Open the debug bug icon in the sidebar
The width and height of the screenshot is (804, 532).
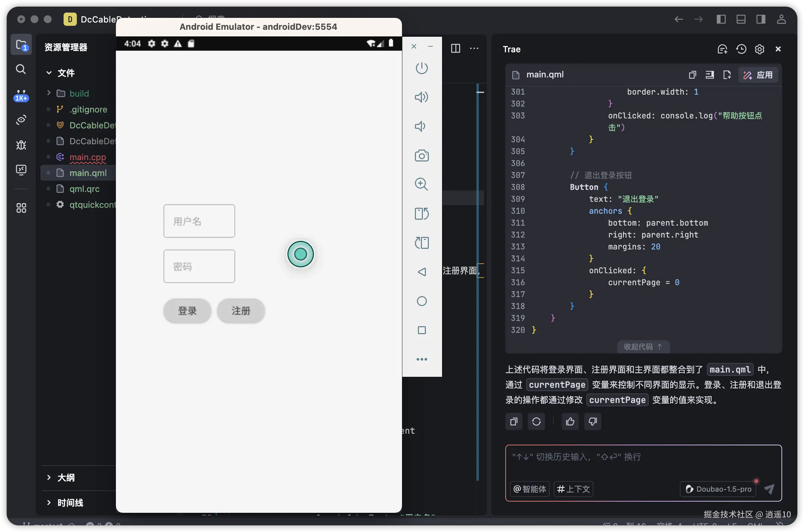(21, 145)
